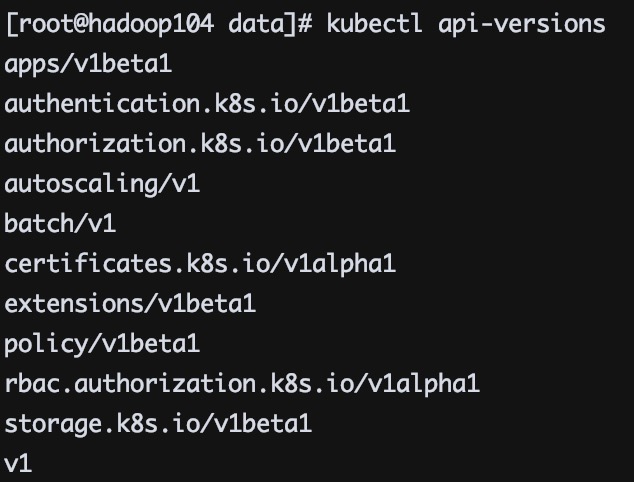Click the standalone v1 on the last line

tap(18, 464)
